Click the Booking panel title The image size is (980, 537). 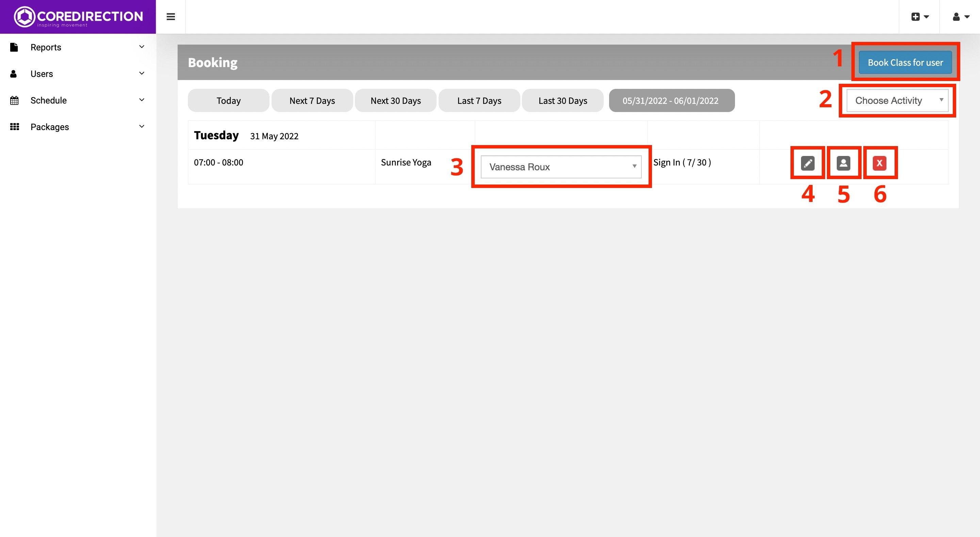pyautogui.click(x=213, y=62)
